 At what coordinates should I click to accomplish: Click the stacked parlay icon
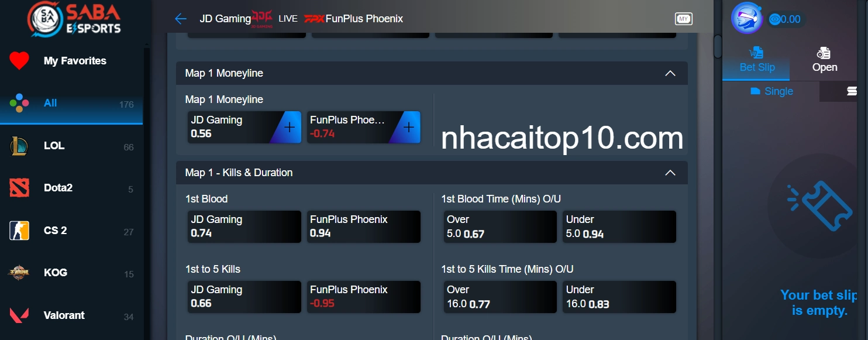point(852,91)
